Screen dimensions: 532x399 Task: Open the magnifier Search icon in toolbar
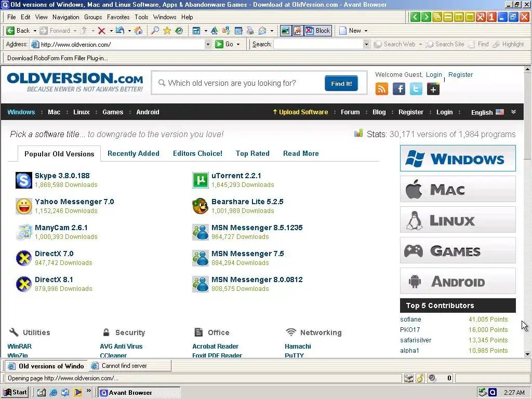[x=155, y=31]
